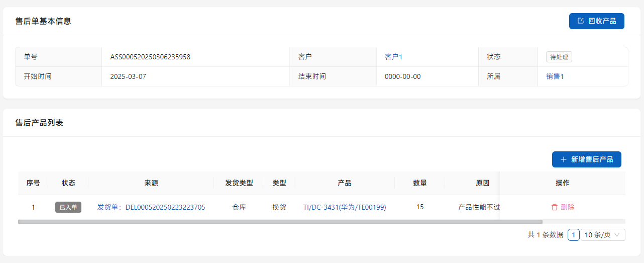Click the 来源 column header
The height and width of the screenshot is (263, 644).
[151, 183]
